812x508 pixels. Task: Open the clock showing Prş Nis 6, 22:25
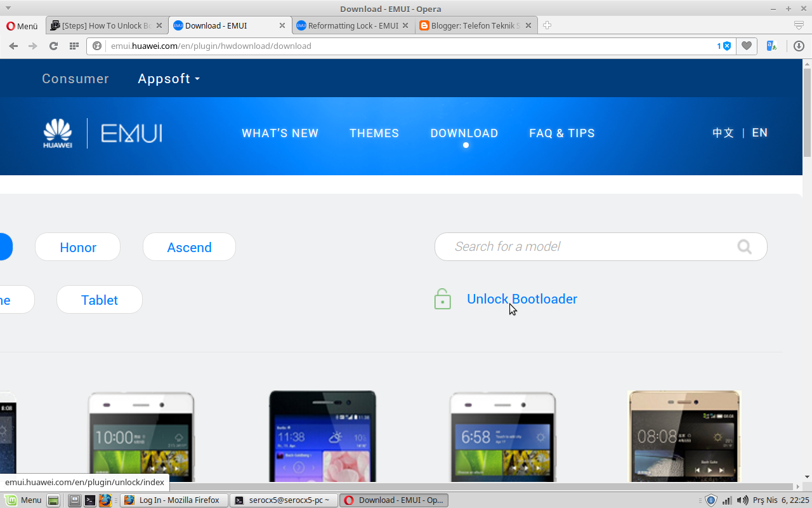point(781,500)
